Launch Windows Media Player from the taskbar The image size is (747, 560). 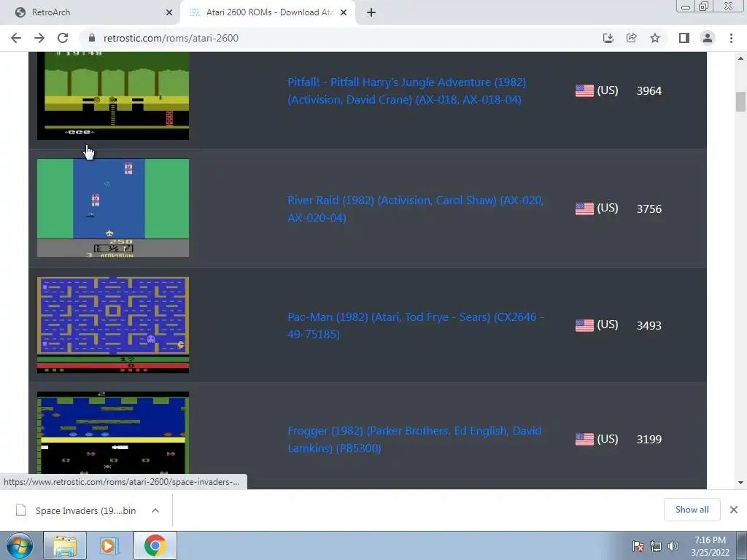click(x=109, y=545)
